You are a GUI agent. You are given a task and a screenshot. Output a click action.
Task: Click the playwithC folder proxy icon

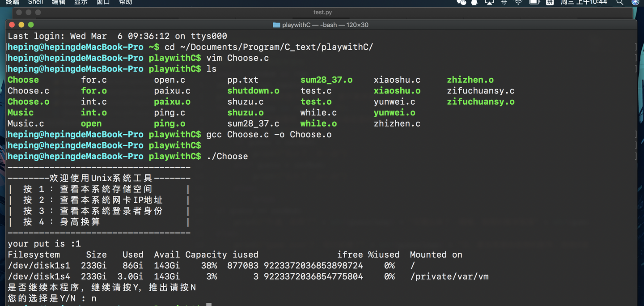(276, 25)
